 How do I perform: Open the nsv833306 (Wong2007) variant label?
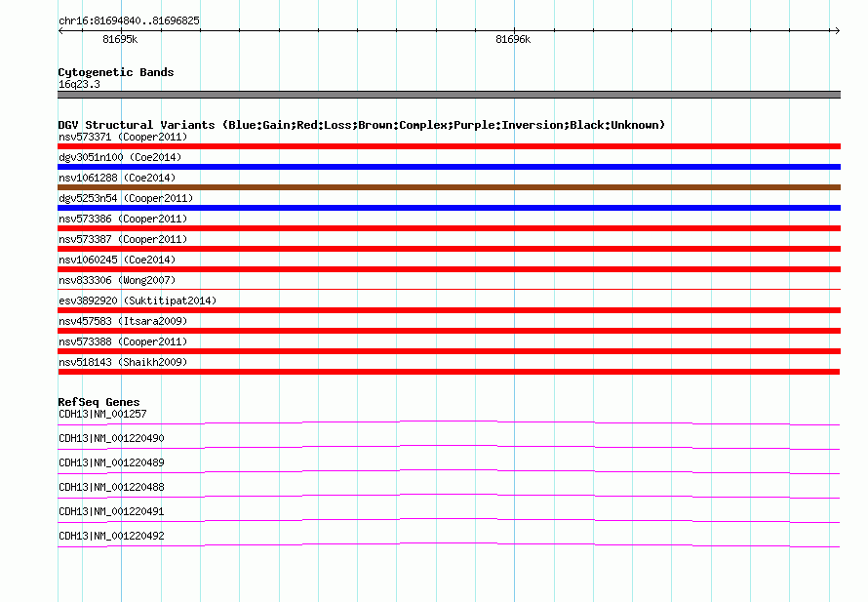[x=117, y=280]
